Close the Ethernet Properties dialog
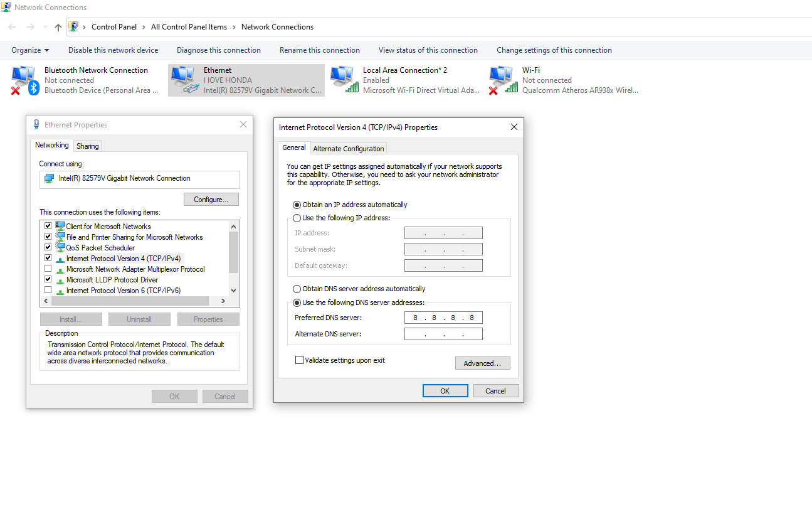Image resolution: width=812 pixels, height=514 pixels. [243, 125]
